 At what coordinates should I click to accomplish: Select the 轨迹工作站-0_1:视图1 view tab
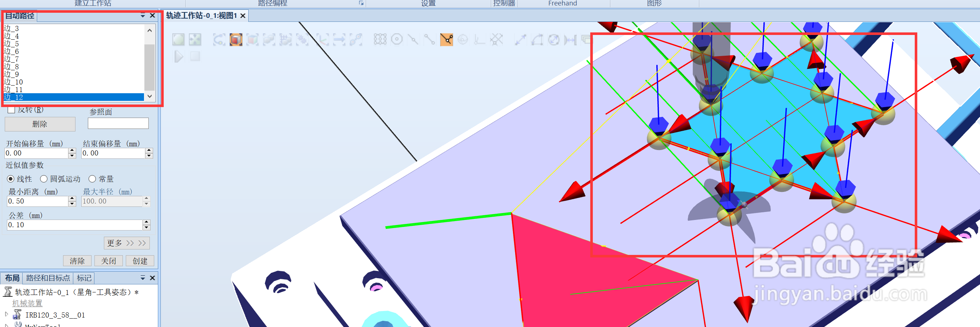pyautogui.click(x=202, y=16)
